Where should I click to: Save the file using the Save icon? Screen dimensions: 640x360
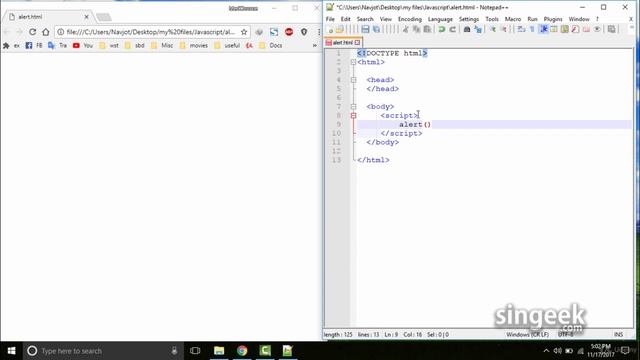[x=365, y=29]
